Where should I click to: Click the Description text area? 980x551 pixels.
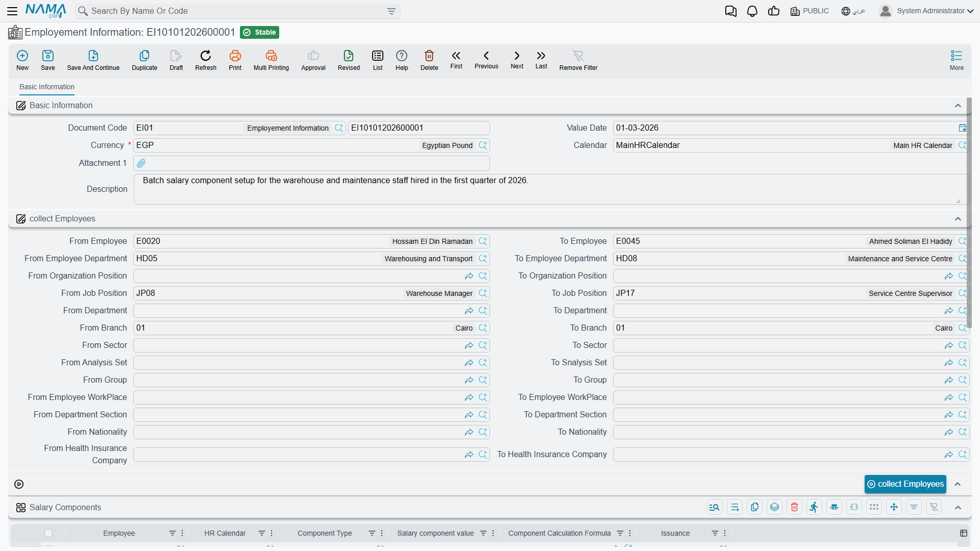coord(551,189)
